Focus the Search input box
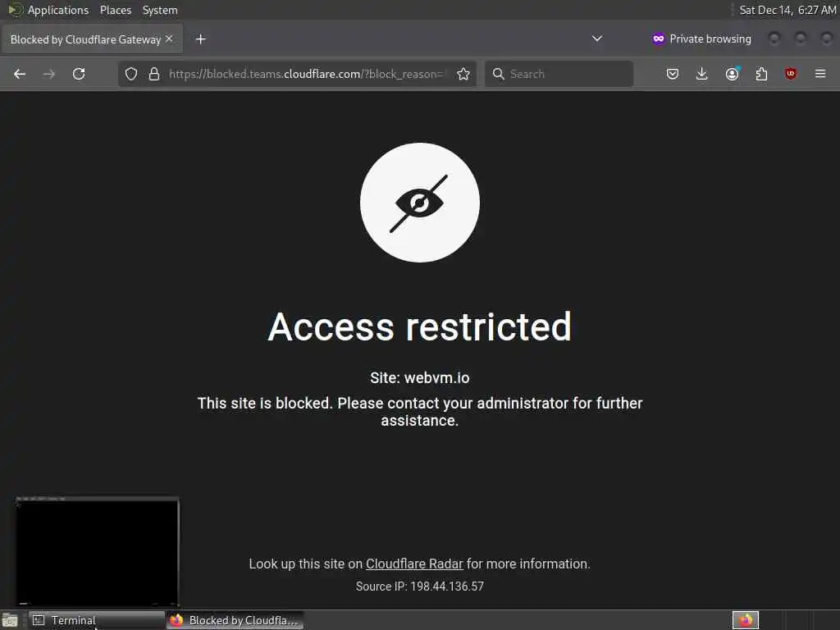The height and width of the screenshot is (630, 840). coord(559,74)
